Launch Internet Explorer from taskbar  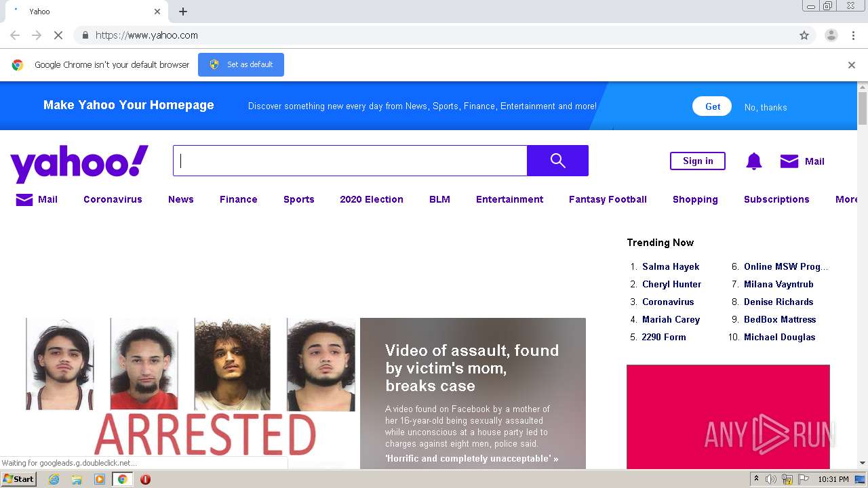pyautogui.click(x=54, y=479)
